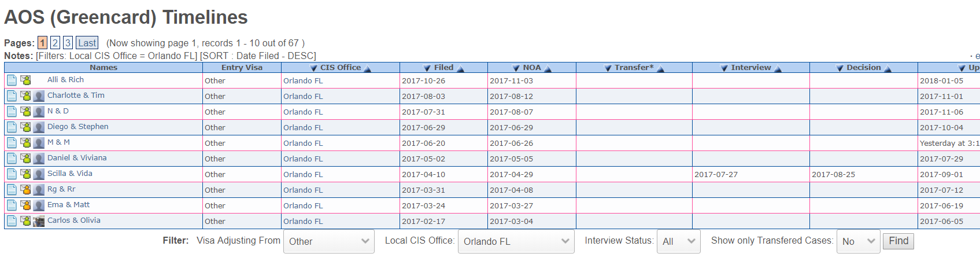Sort Filed column descending with down arrow

427,68
